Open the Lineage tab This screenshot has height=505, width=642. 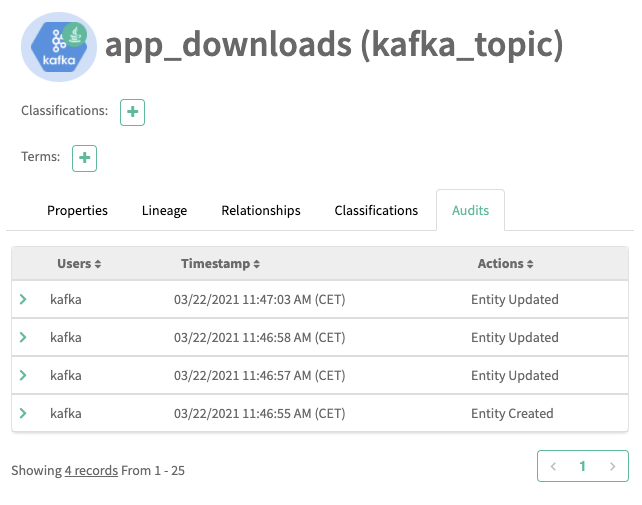(x=164, y=211)
